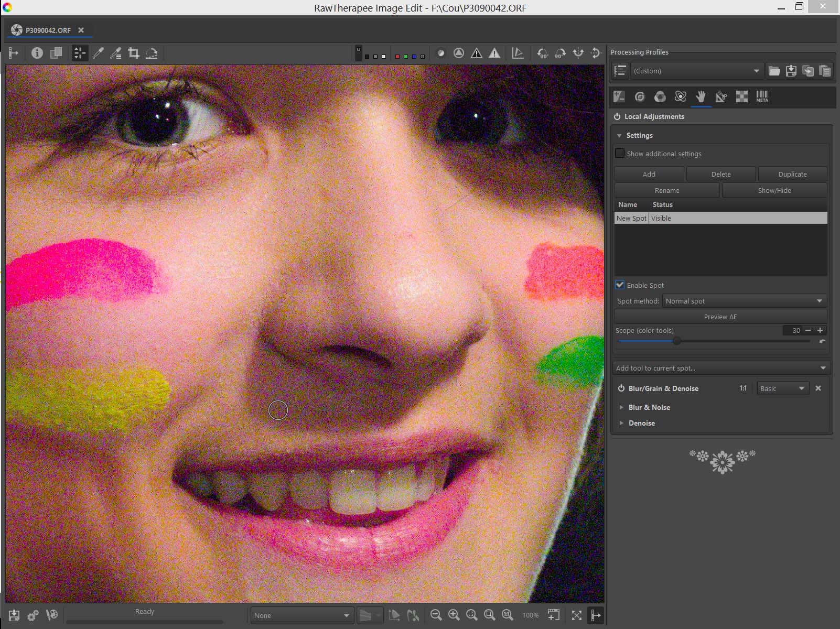Toggle clipped highlight indication warning
This screenshot has height=629, width=840.
click(494, 53)
